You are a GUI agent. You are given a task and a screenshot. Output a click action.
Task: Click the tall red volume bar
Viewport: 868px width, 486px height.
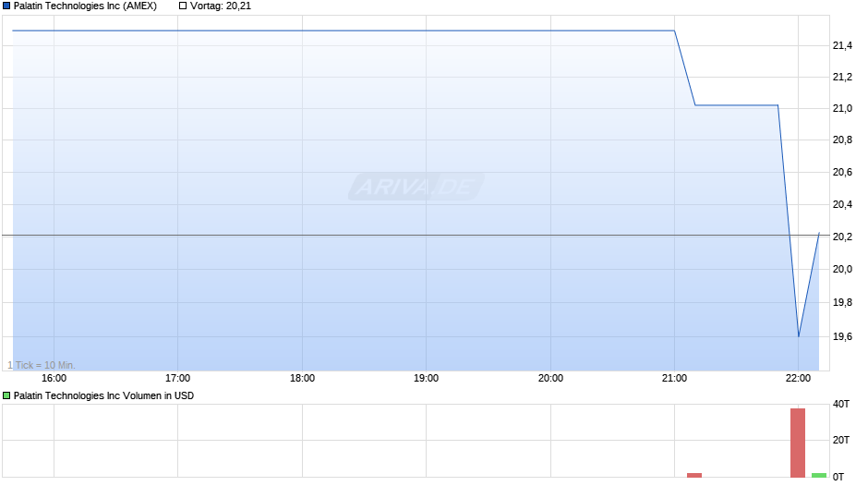798,443
